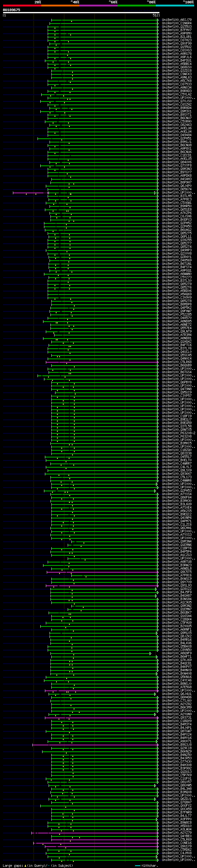Open hit UniRef100_Q155U3
Viewport: 197px width, 868px height.
pos(177,26)
